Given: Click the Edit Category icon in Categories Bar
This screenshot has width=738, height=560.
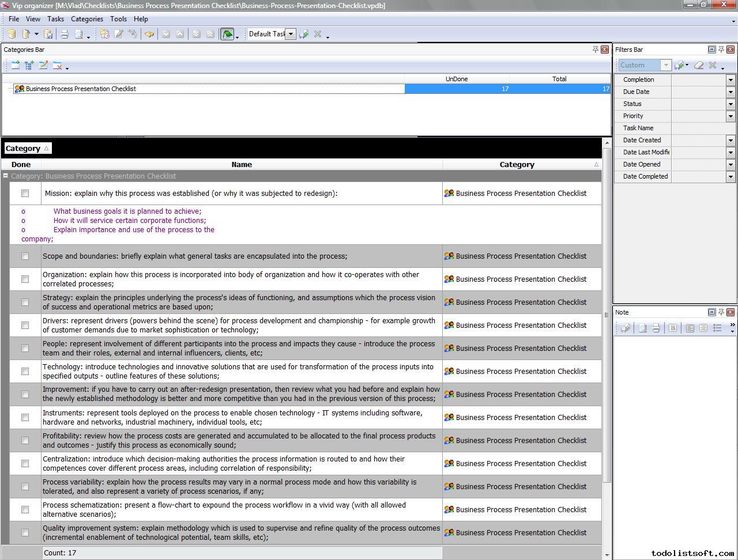Looking at the screenshot, I should [x=43, y=66].
